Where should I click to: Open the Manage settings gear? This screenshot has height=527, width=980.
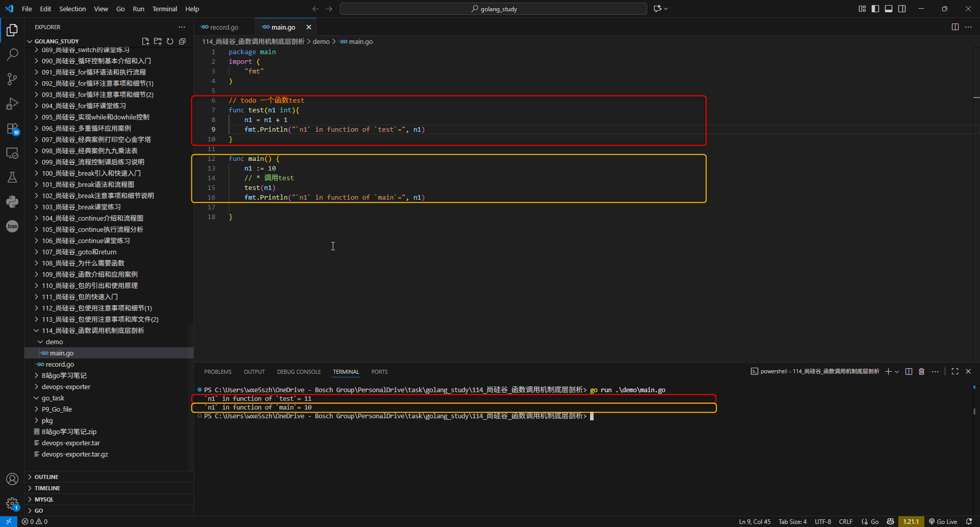12,504
